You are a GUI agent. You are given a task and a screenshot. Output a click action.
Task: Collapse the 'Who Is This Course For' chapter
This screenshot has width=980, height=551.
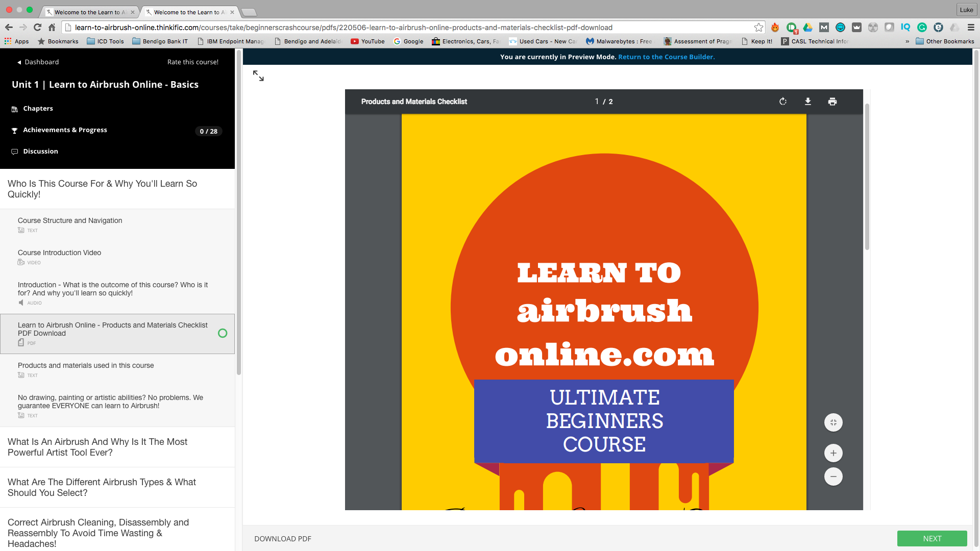[102, 189]
